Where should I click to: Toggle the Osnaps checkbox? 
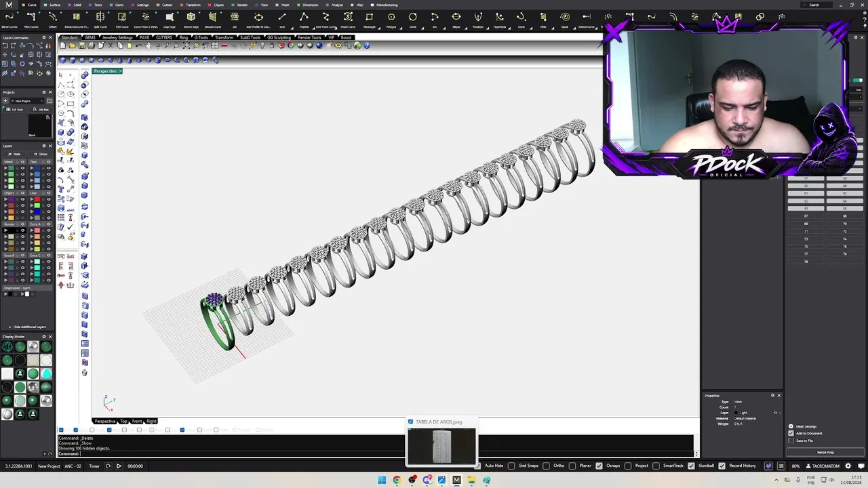click(x=600, y=466)
